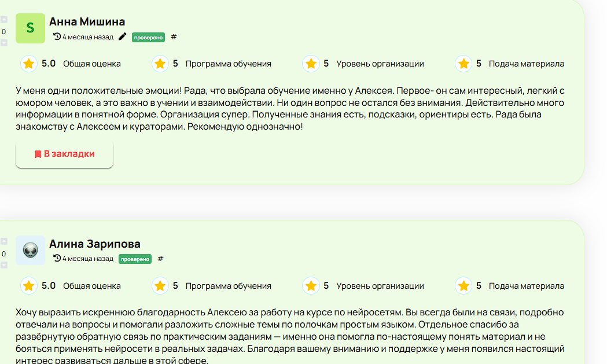Click the '4 месяца назад' timestamp on Алина Зарипова's review
Image resolution: width=607 pixels, height=364 pixels.
pyautogui.click(x=88, y=259)
